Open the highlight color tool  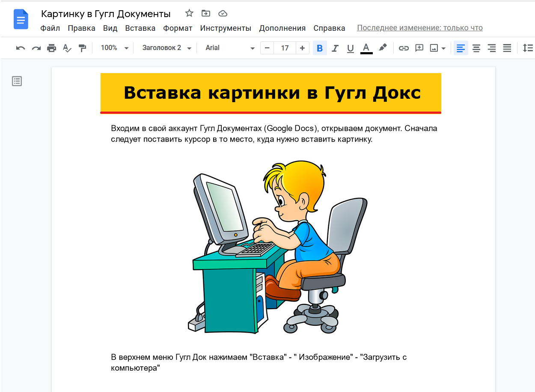coord(383,47)
